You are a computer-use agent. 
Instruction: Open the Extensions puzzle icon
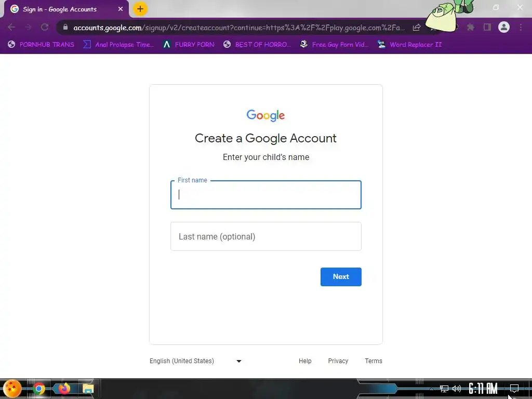pos(471,27)
